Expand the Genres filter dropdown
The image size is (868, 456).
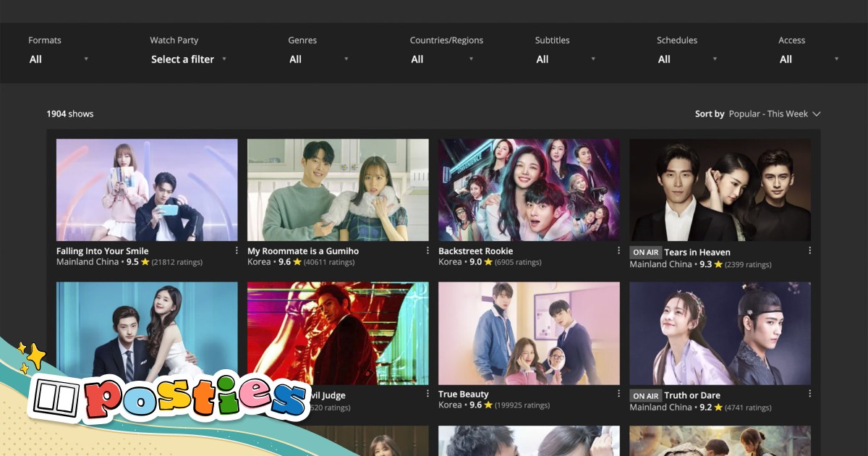pos(319,59)
